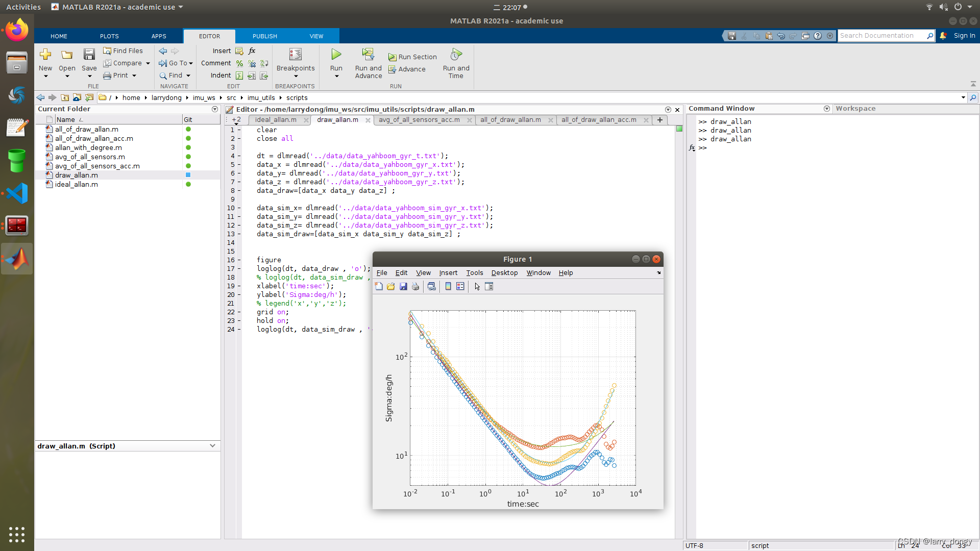This screenshot has height=551, width=980.
Task: Select the ideal_allan.m tab
Action: 276,120
